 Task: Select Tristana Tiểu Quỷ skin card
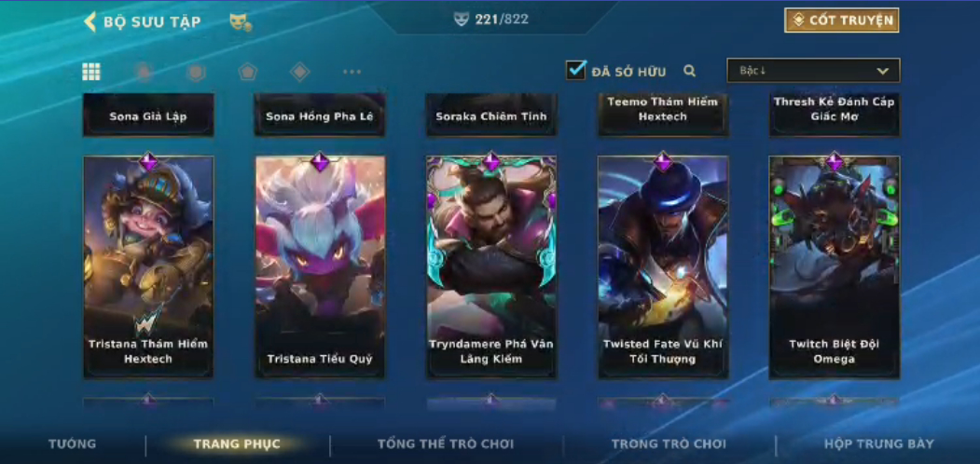tap(320, 266)
